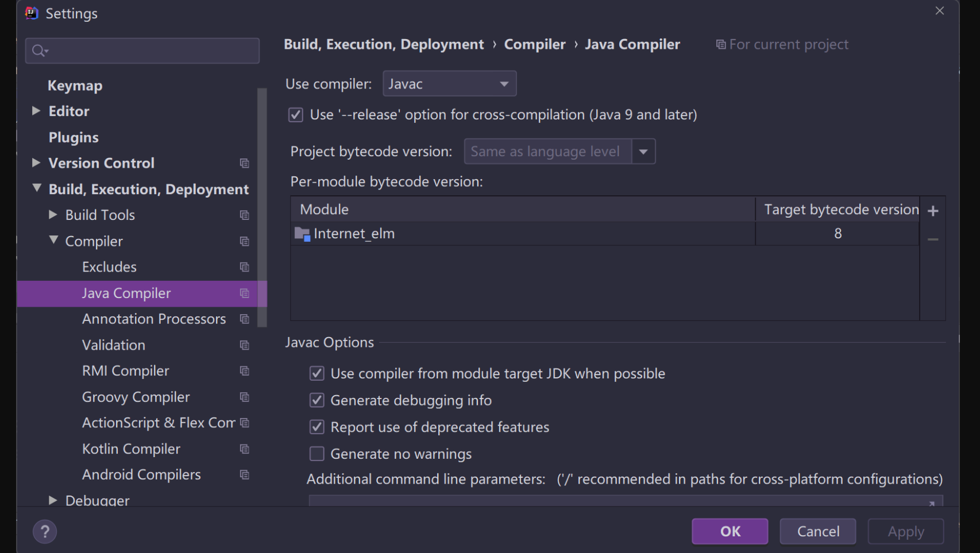Click the Cancel button
Image resolution: width=980 pixels, height=553 pixels.
[x=818, y=531]
